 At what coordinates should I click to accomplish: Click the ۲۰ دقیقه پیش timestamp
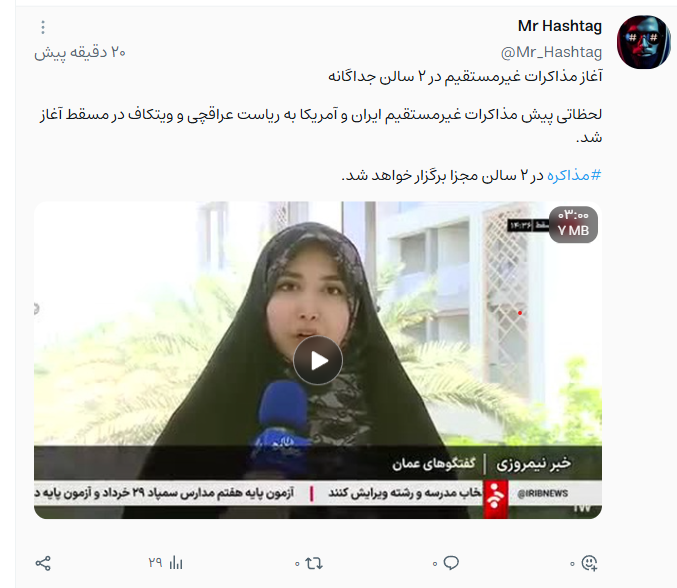click(80, 52)
